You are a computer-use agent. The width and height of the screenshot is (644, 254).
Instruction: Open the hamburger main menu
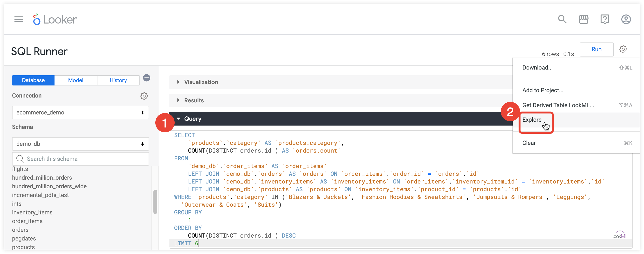pyautogui.click(x=19, y=19)
